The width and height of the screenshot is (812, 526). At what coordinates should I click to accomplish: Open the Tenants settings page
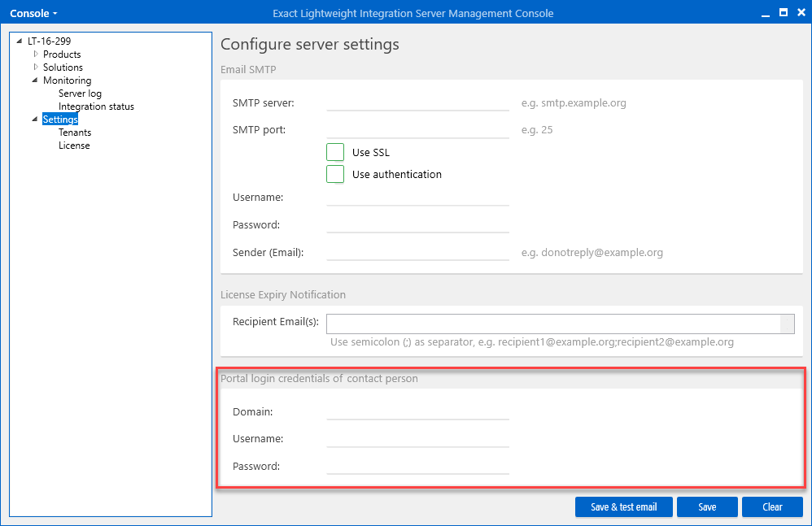(x=75, y=133)
